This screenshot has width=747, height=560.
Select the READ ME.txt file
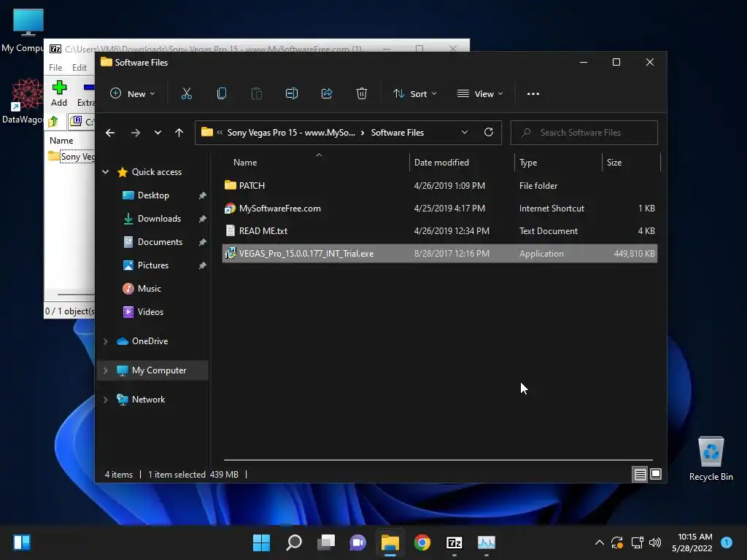440,231
